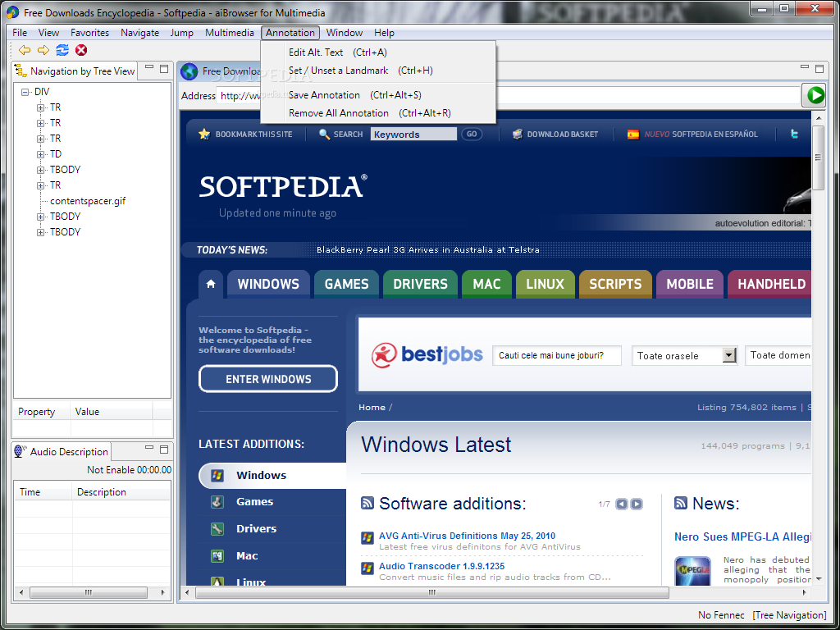Open the SCRIPTS category tab
Screen dimensions: 840x630
point(615,284)
